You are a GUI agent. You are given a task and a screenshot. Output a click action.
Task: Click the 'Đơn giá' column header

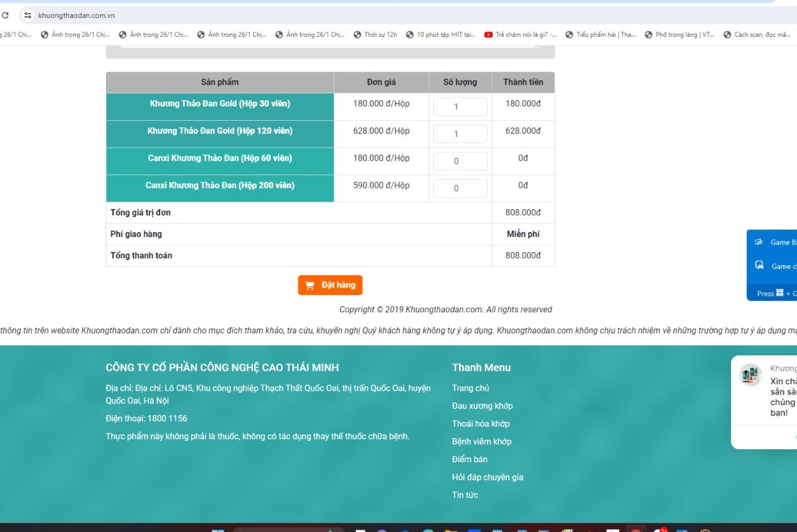381,82
